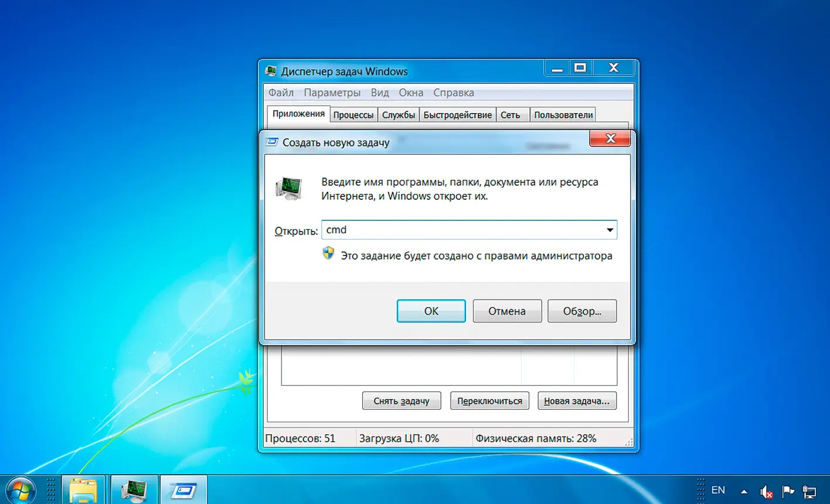Viewport: 830px width, 504px height.
Task: Open the Открыть combo box dropdown arrow
Action: [x=610, y=230]
